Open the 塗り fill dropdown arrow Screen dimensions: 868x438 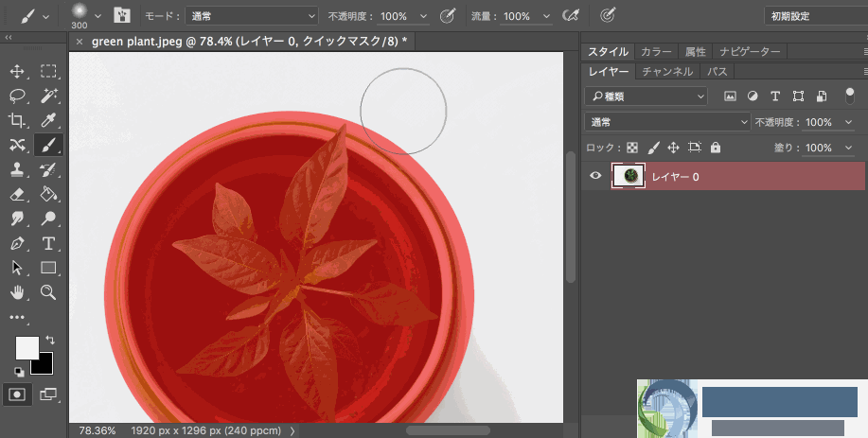848,148
